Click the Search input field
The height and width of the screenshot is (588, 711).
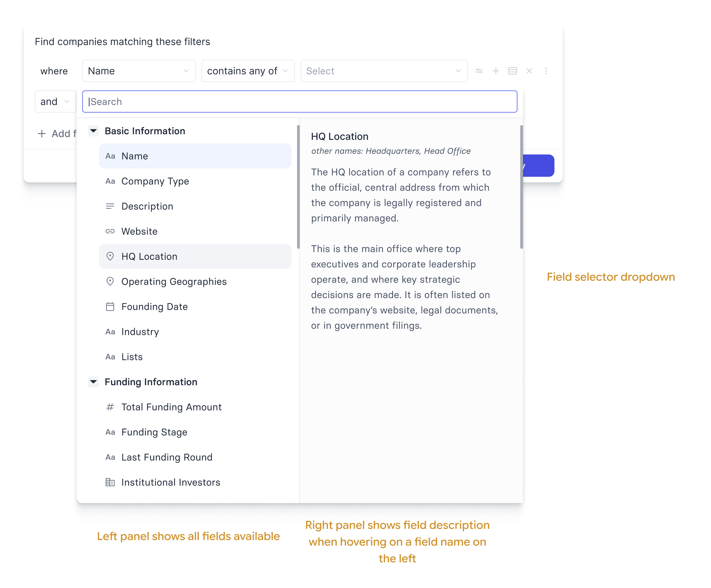pos(300,102)
